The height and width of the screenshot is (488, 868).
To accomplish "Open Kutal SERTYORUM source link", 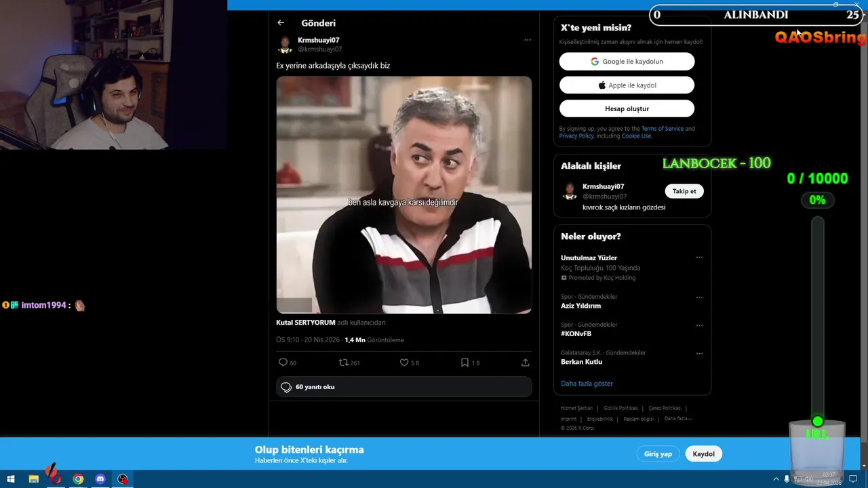I will tap(306, 323).
